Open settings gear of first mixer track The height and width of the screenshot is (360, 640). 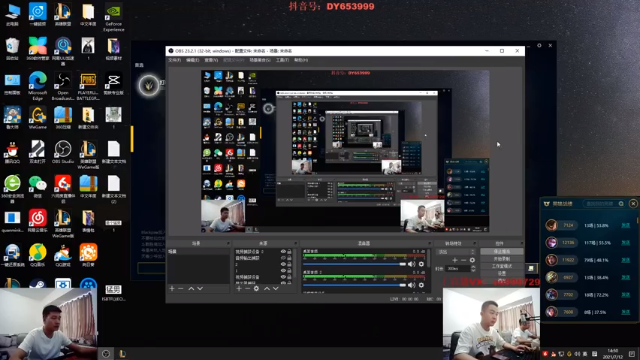click(x=421, y=264)
